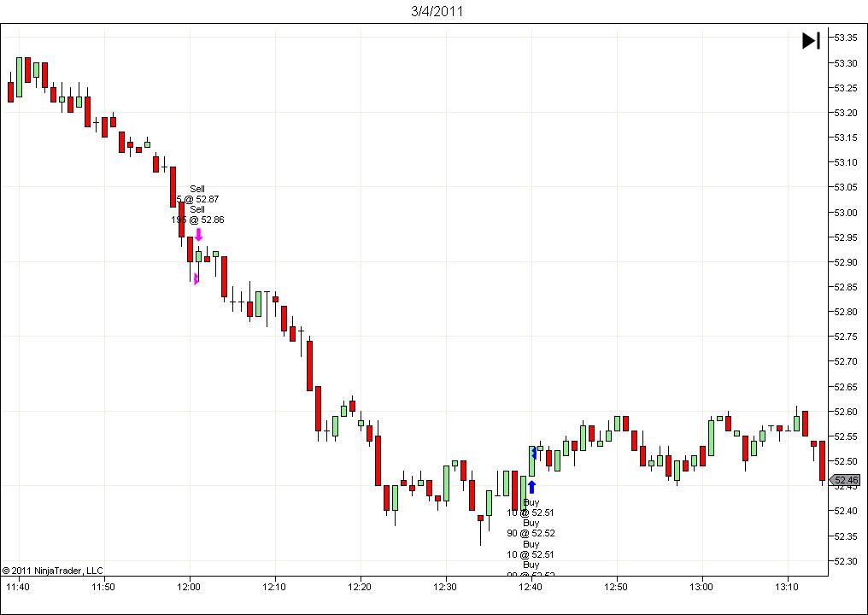
Task: Click the 12:40 time axis label
Action: coord(531,587)
